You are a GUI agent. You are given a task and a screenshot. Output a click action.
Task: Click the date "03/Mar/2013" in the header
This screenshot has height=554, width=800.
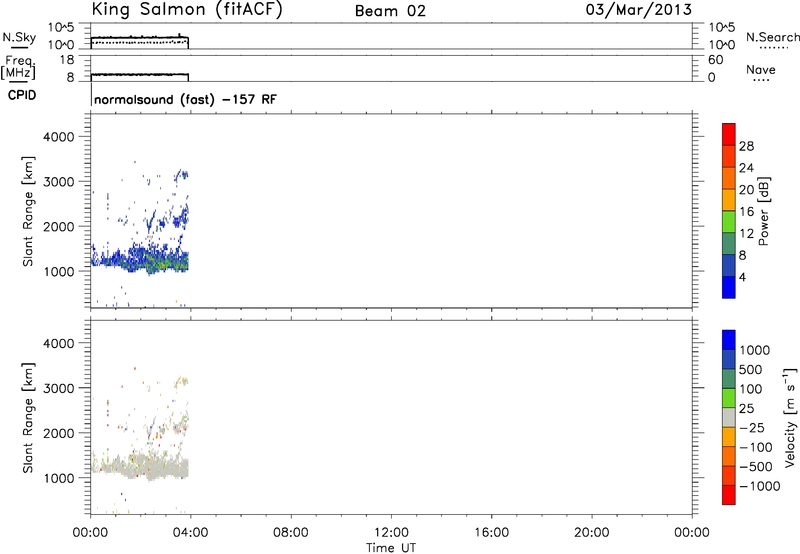[x=639, y=10]
